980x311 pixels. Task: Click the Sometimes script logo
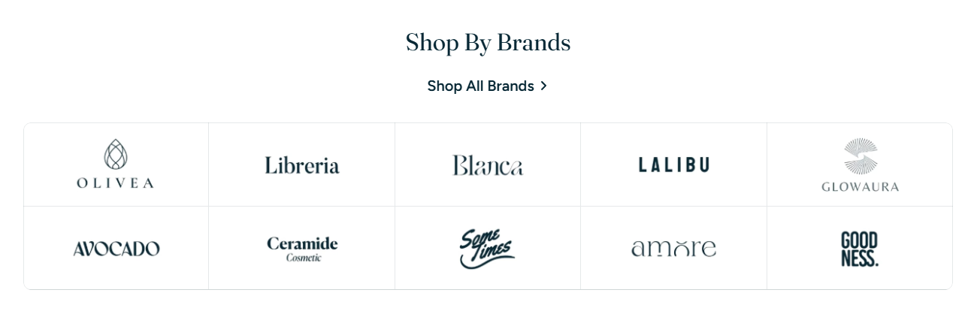pyautogui.click(x=487, y=249)
